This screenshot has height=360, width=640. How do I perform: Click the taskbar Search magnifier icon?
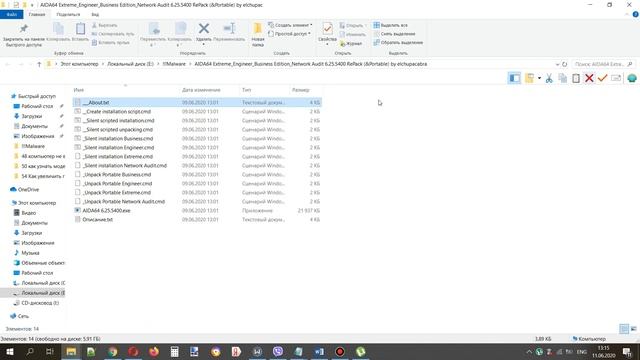coord(30,351)
